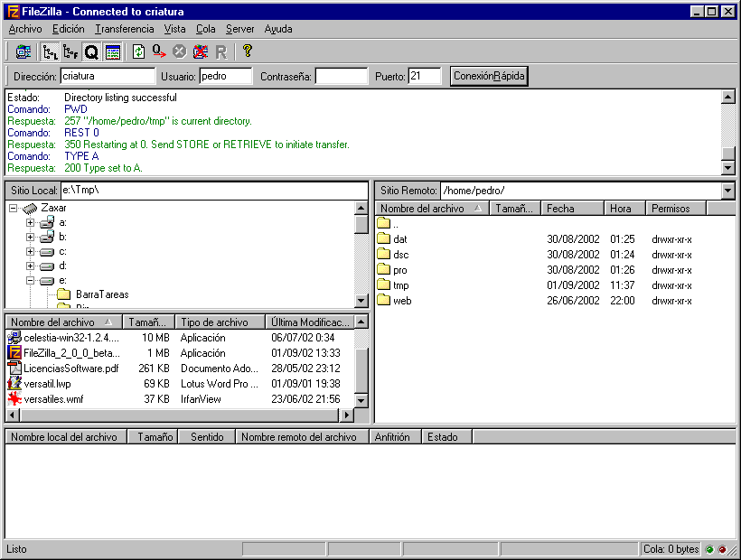Click the Contraseña password field
This screenshot has width=741, height=560.
pyautogui.click(x=341, y=77)
